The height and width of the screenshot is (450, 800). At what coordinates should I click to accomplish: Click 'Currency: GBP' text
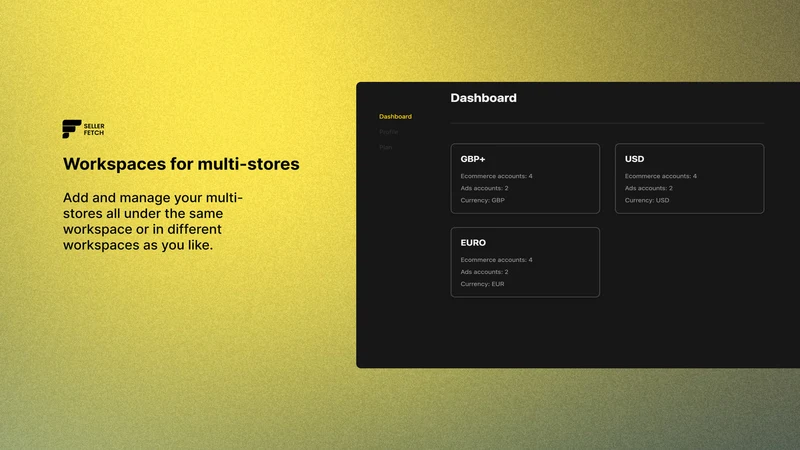click(482, 200)
